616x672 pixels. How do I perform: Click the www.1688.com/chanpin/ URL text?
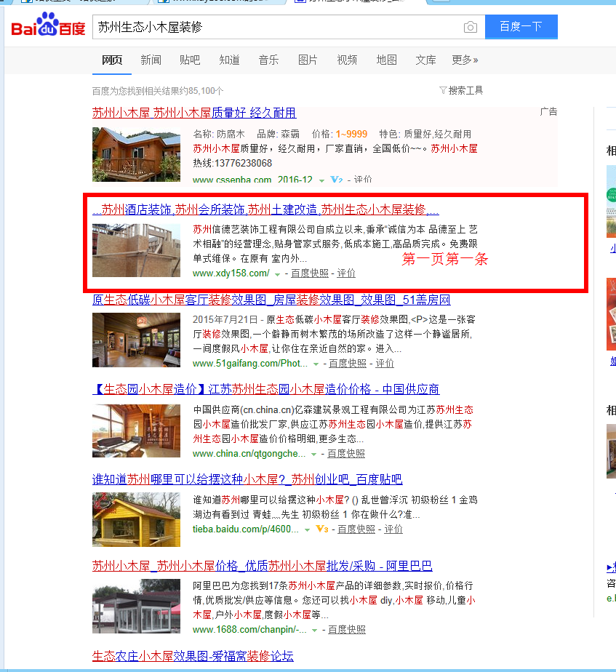click(249, 630)
